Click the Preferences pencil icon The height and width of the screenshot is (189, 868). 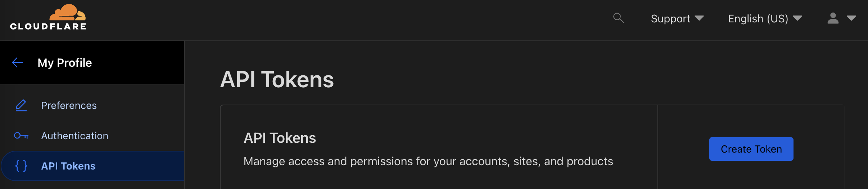coord(21,105)
